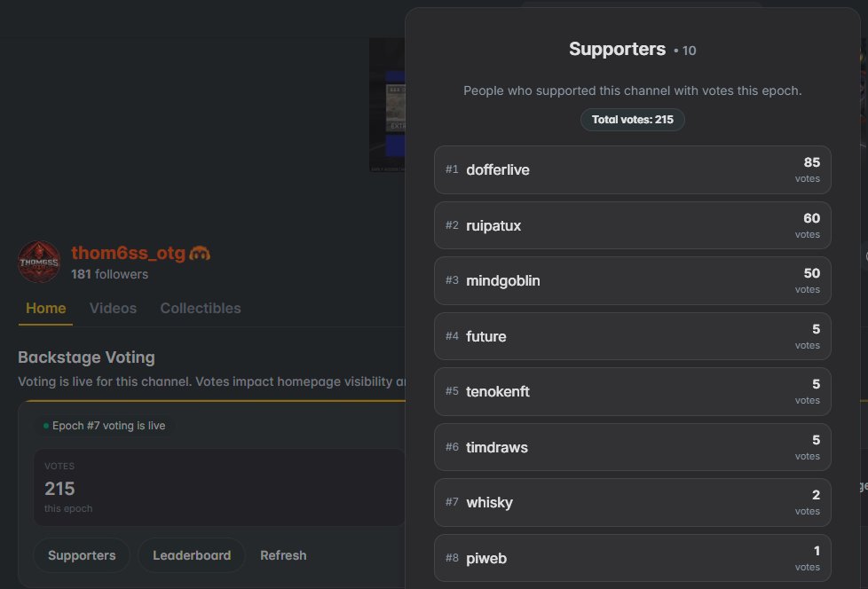Click the Refresh button
This screenshot has width=868, height=589.
coord(283,555)
